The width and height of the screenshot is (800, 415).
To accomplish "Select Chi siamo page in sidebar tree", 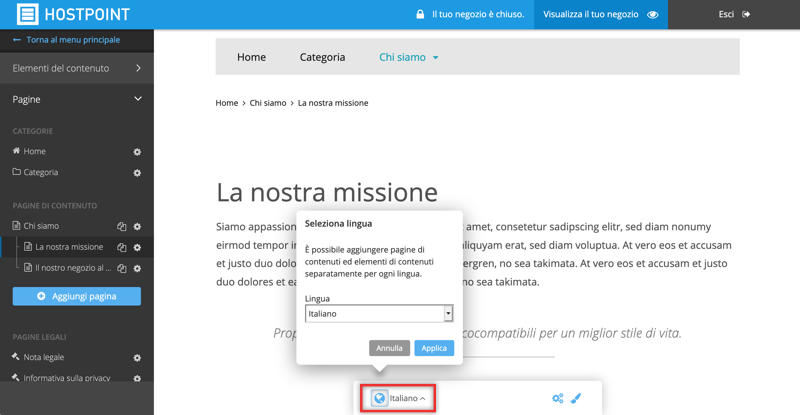I will (x=41, y=226).
